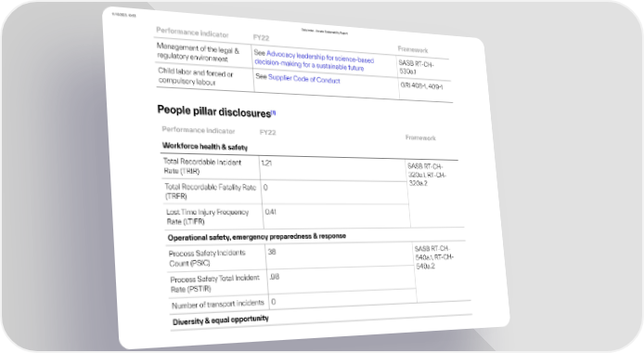Viewport: 644px width, 353px height.
Task: Click the Total Recordable Incident Rate (TRIR) row label
Action: [202, 166]
